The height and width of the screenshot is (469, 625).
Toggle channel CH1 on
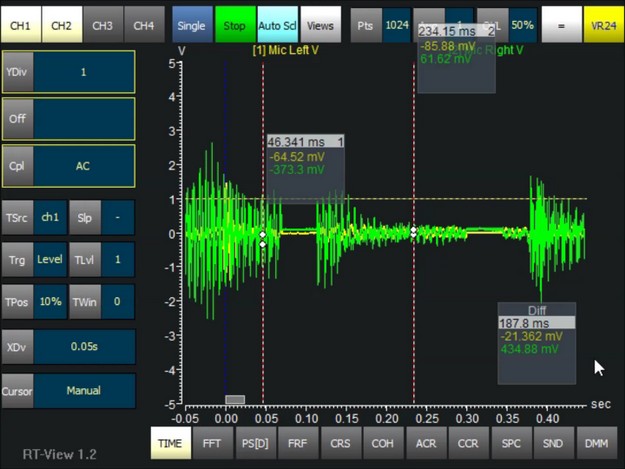point(20,25)
